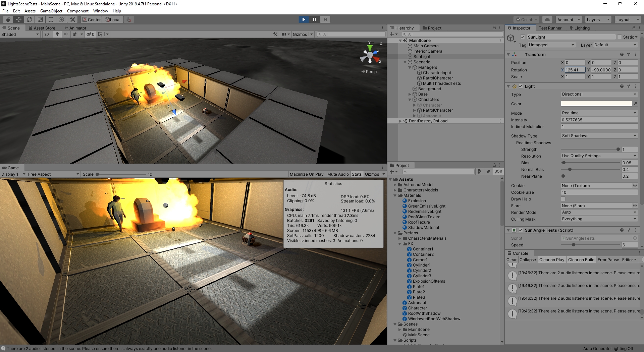The image size is (644, 352).
Task: Open Account menu button
Action: coord(569,19)
